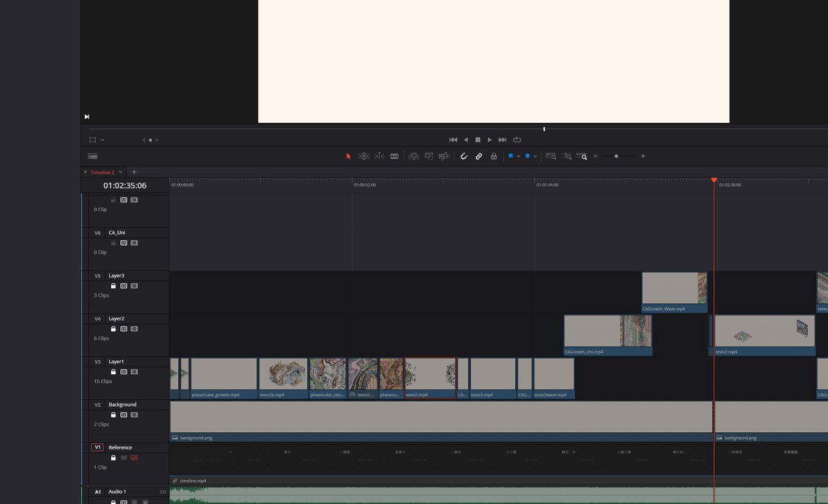The image size is (828, 504).
Task: Go to previous edit arrow
Action: (144, 140)
